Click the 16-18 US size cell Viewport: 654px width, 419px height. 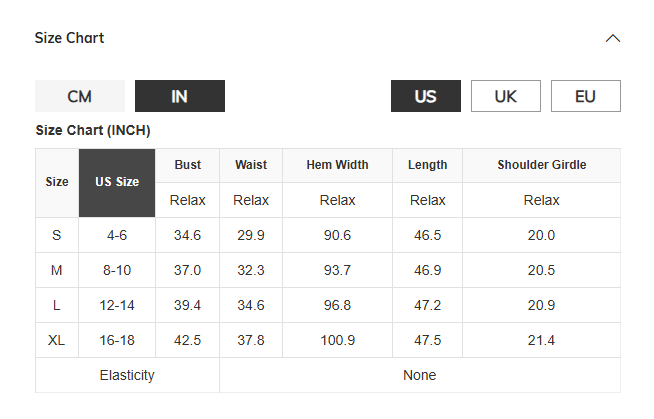point(117,340)
